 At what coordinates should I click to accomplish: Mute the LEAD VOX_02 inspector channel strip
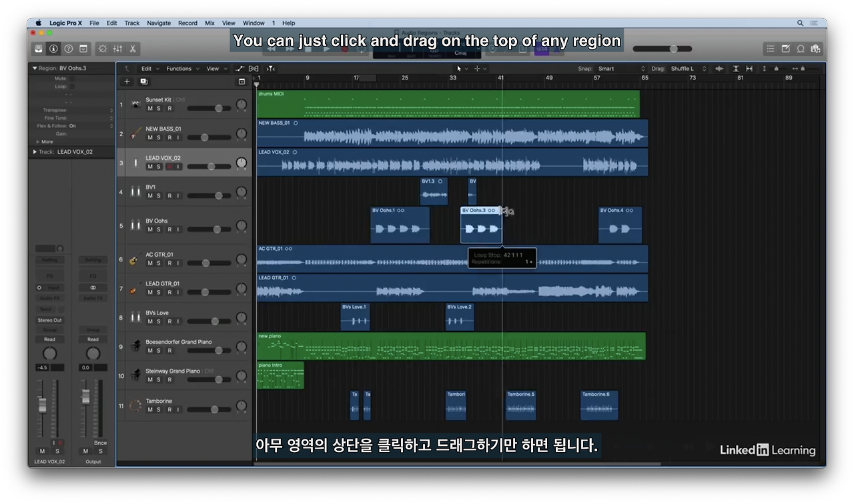[x=42, y=451]
